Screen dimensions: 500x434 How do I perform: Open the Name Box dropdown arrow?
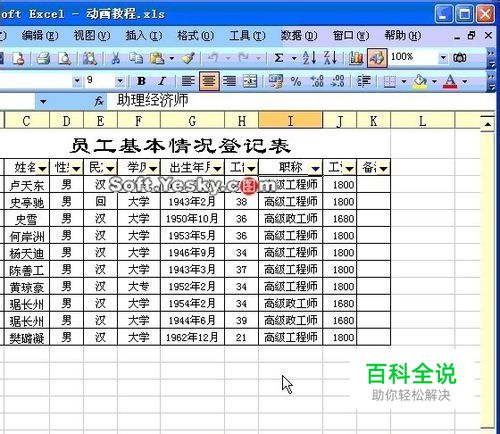pyautogui.click(x=43, y=101)
